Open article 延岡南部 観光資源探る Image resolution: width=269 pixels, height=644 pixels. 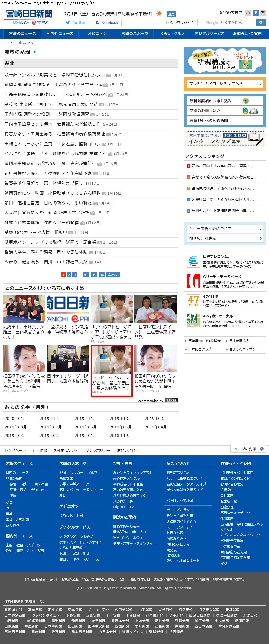(53, 85)
